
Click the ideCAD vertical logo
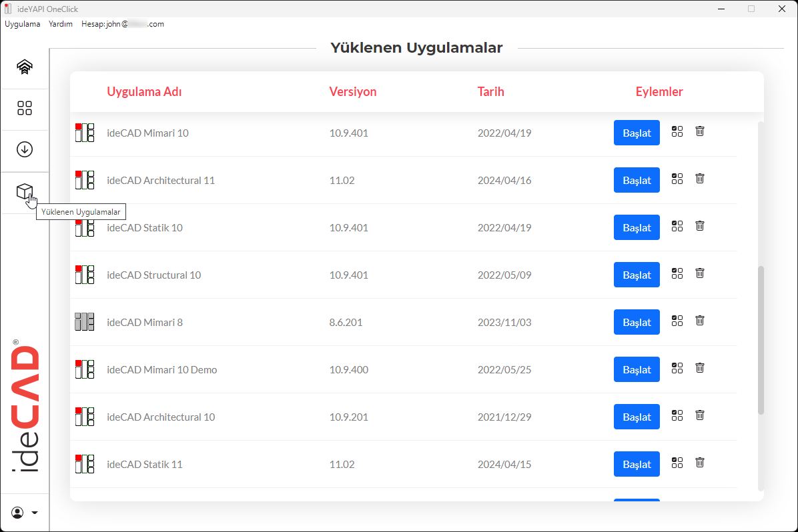click(25, 406)
